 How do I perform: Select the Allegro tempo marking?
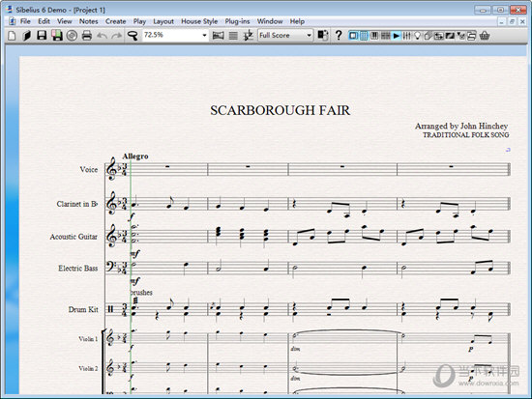click(x=135, y=157)
